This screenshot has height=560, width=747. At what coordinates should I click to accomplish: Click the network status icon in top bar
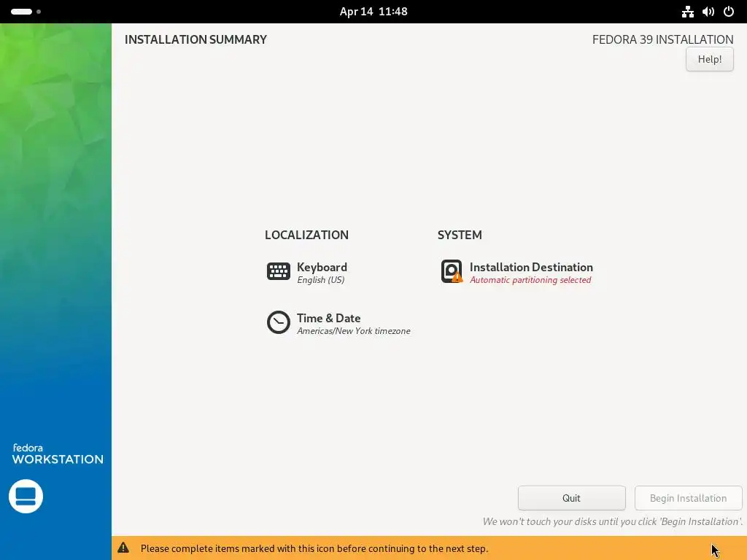pyautogui.click(x=687, y=12)
